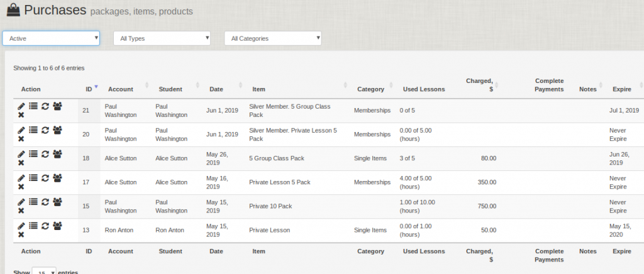Click the refresh icon for purchase 18
The width and height of the screenshot is (644, 274).
(x=45, y=154)
